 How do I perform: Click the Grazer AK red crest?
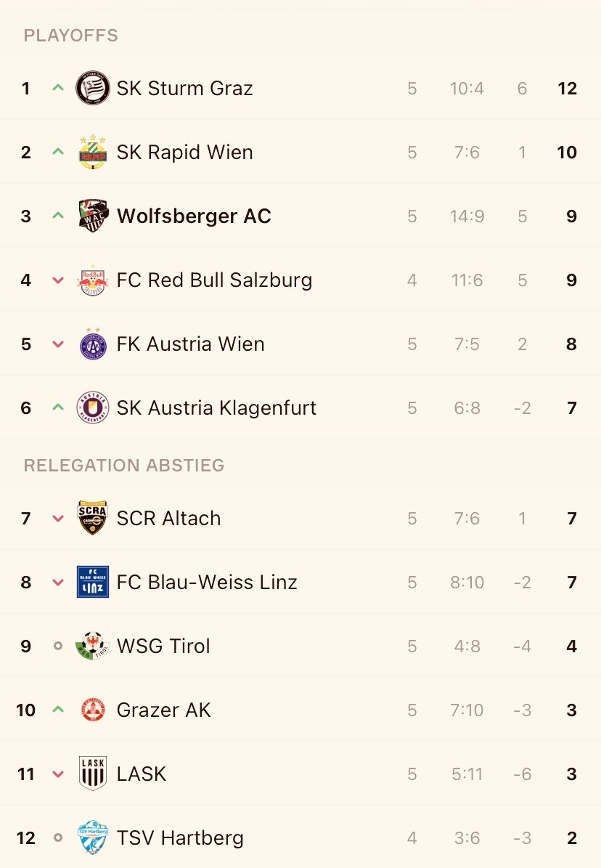(92, 710)
